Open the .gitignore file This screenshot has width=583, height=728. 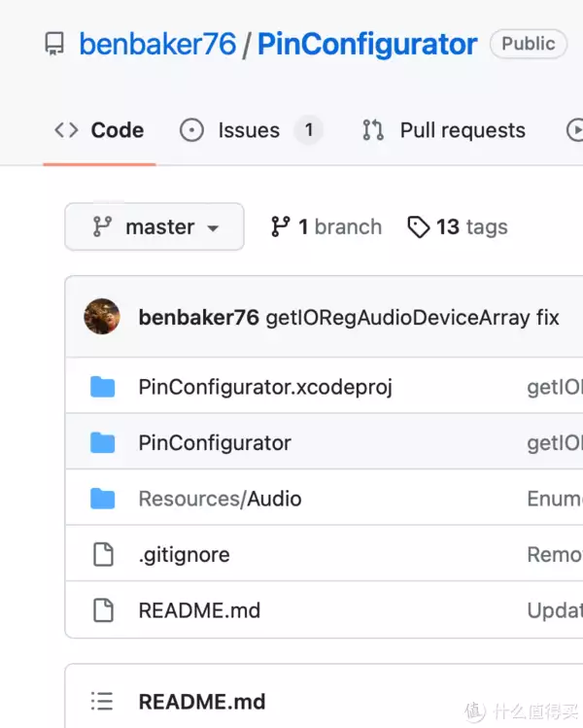185,555
